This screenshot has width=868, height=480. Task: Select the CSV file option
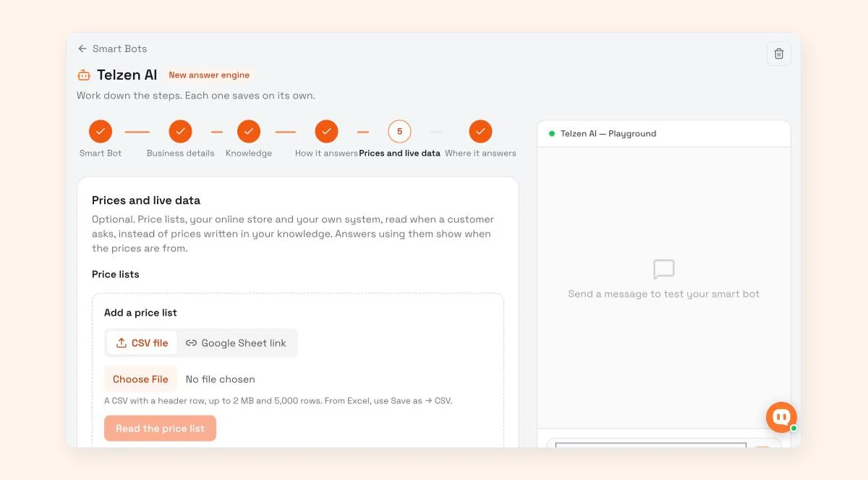[142, 343]
